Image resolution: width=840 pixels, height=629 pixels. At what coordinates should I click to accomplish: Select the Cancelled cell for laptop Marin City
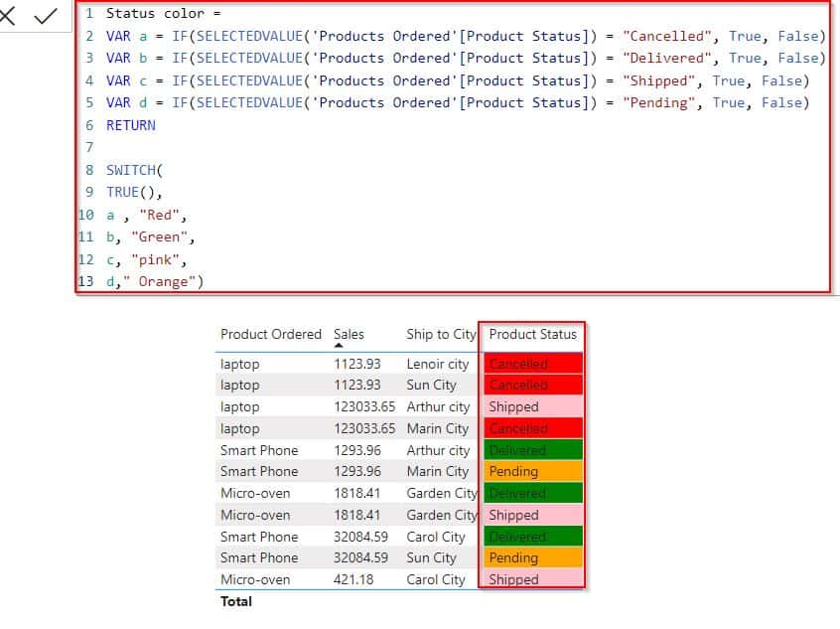[533, 428]
